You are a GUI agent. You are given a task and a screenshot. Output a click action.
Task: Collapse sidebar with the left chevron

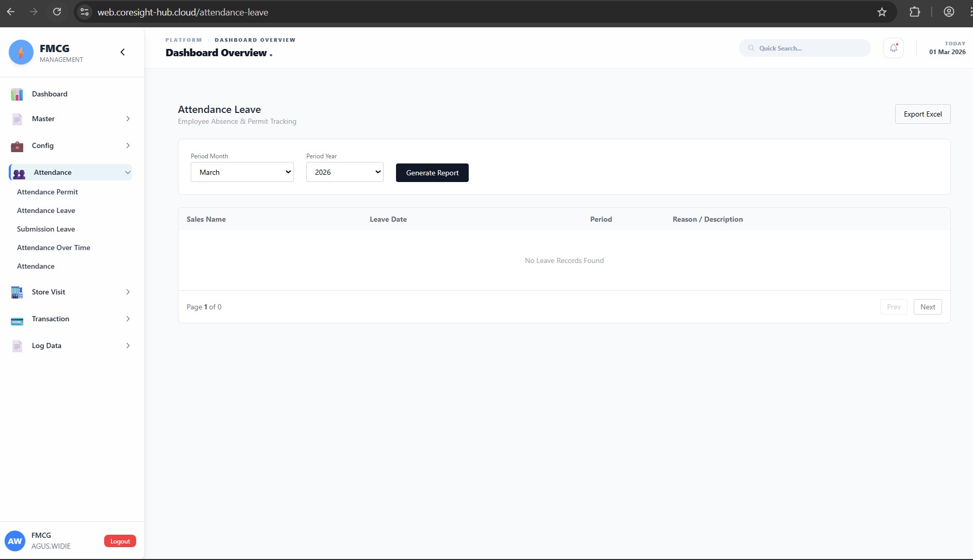123,52
